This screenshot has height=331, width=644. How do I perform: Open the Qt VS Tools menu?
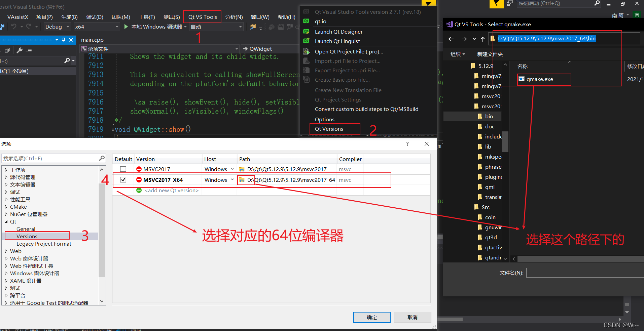202,17
